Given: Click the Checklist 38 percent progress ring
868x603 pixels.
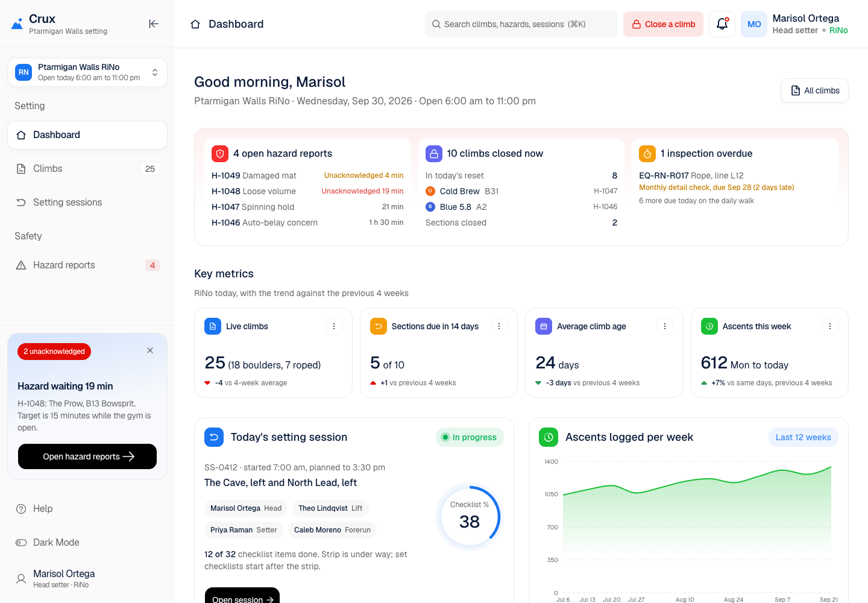Looking at the screenshot, I should [469, 517].
